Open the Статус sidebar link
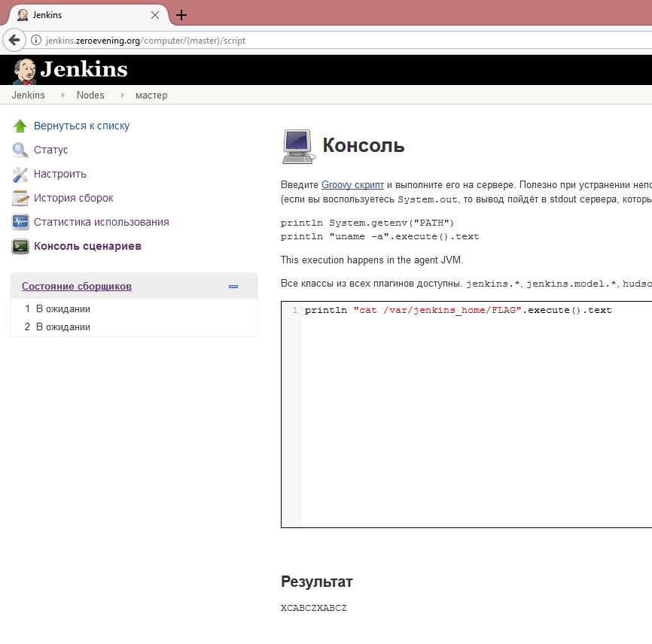This screenshot has width=652, height=644. coord(50,150)
